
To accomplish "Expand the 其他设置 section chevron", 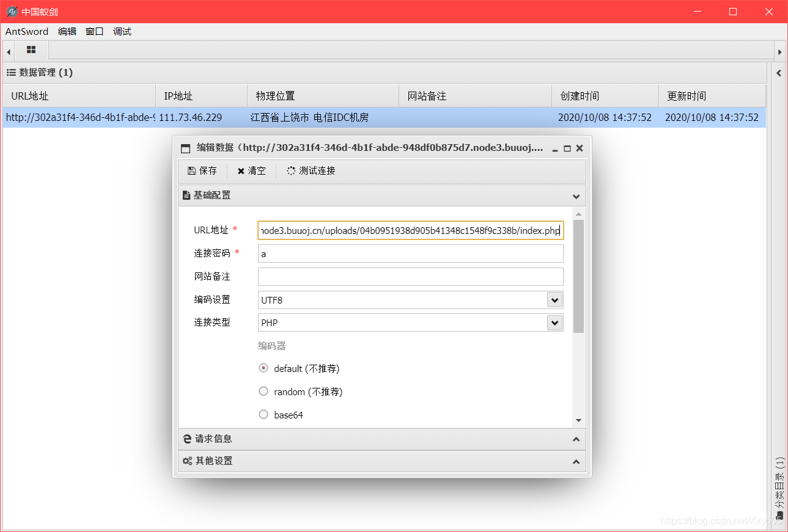I will (576, 462).
